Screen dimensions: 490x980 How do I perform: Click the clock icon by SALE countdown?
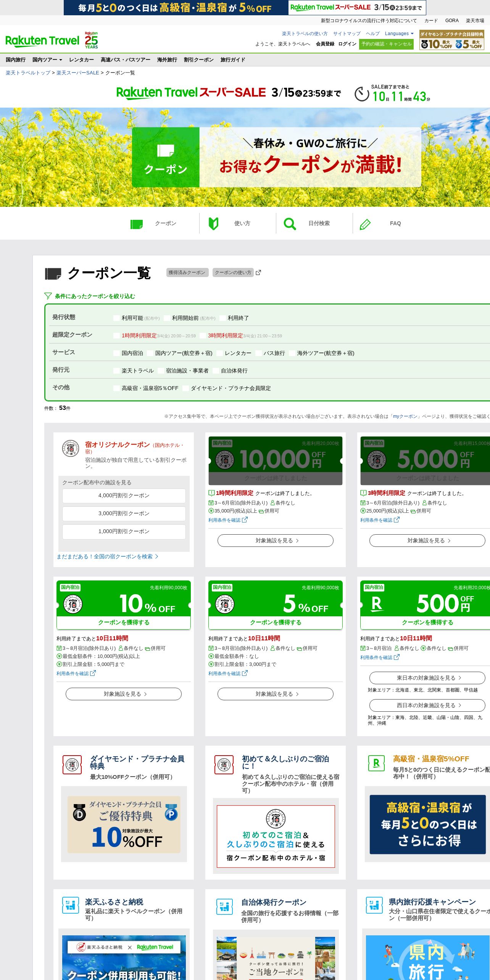pos(362,94)
